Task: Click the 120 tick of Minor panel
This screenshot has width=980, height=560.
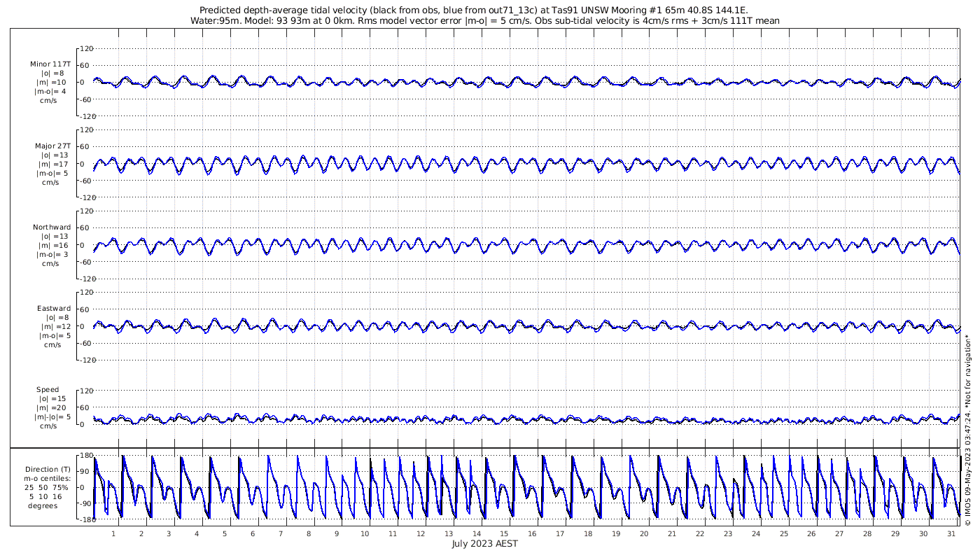Action: [87, 48]
